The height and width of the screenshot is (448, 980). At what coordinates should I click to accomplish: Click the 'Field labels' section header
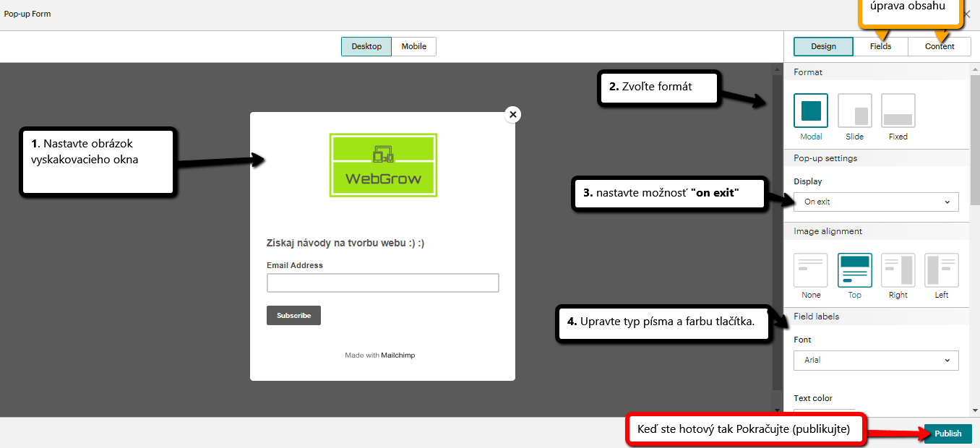click(817, 316)
